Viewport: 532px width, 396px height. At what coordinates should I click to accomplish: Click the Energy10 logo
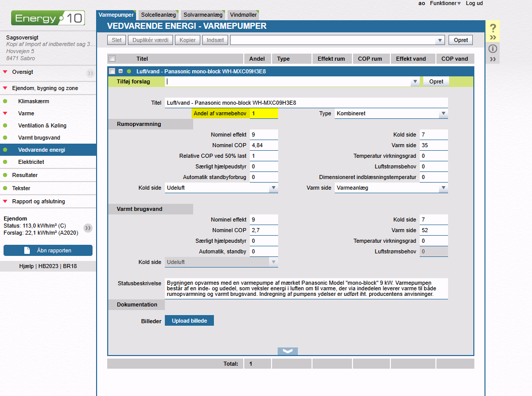(48, 19)
